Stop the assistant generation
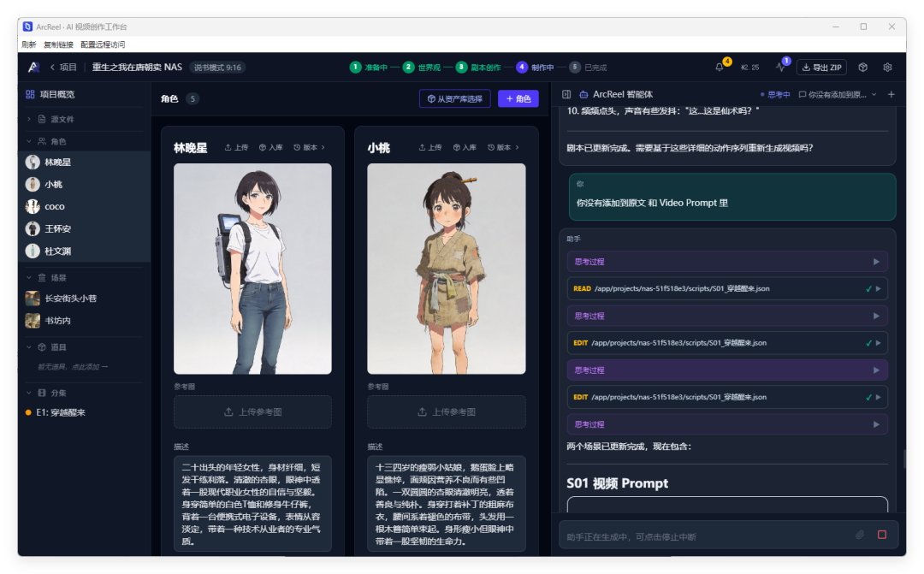The height and width of the screenshot is (574, 924). [x=881, y=535]
